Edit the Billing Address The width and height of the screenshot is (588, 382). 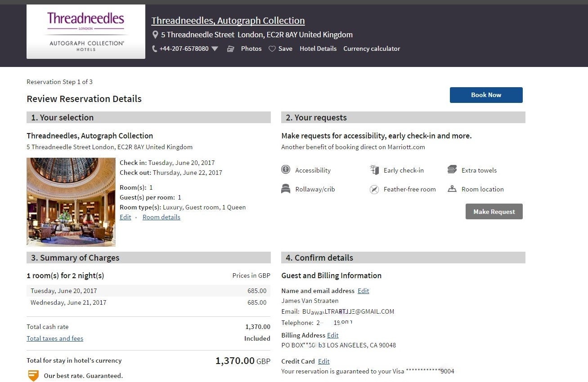tap(332, 335)
